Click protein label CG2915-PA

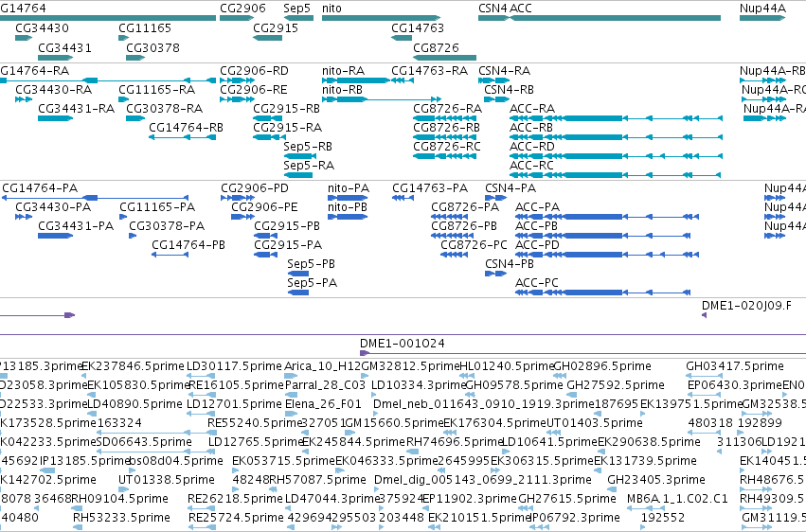[288, 244]
